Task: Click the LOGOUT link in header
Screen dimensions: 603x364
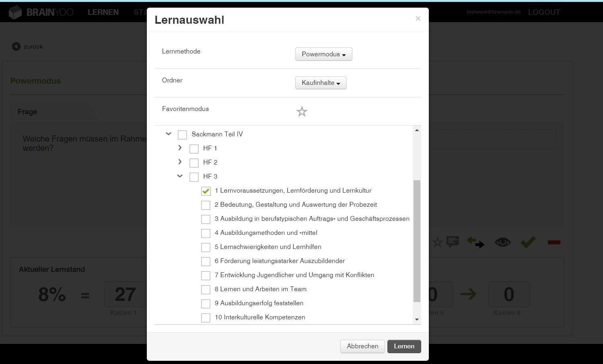Action: (544, 12)
